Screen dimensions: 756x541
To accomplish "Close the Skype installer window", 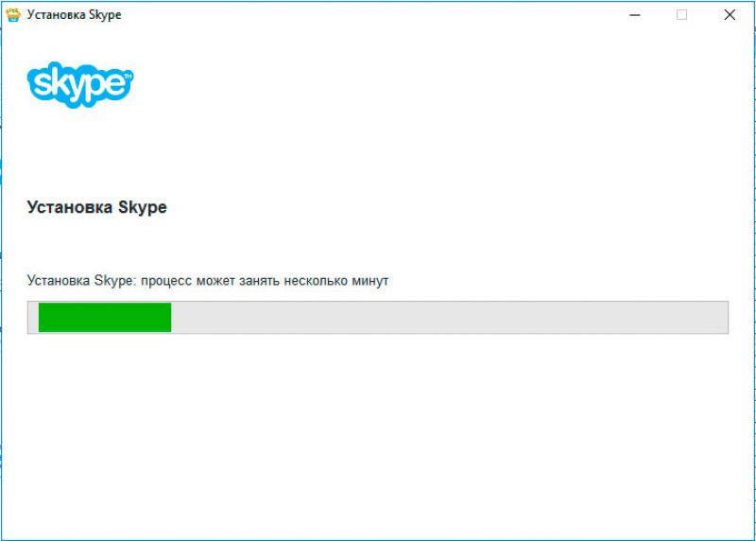I will point(730,15).
